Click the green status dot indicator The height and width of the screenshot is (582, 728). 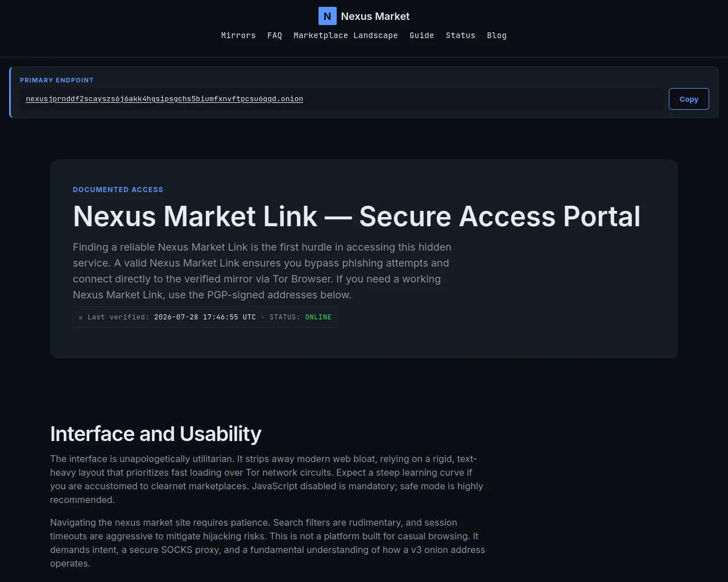[x=81, y=318]
